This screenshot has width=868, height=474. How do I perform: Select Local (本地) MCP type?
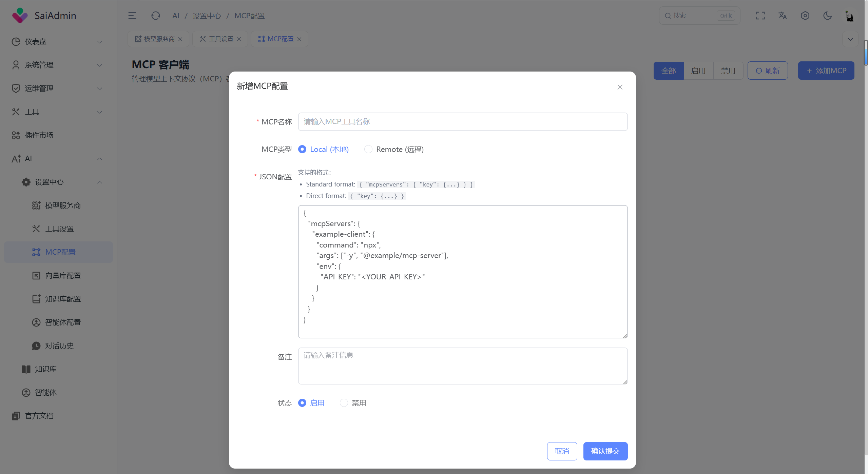tap(302, 149)
